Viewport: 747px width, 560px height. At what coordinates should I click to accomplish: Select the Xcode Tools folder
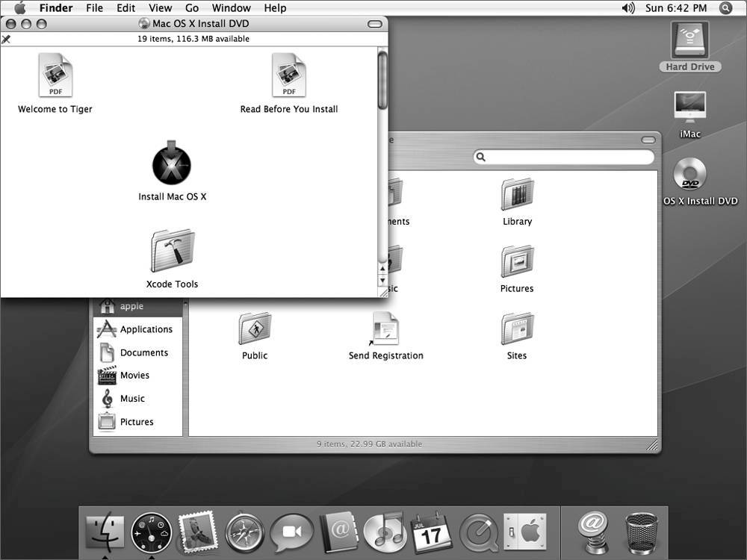pyautogui.click(x=173, y=250)
